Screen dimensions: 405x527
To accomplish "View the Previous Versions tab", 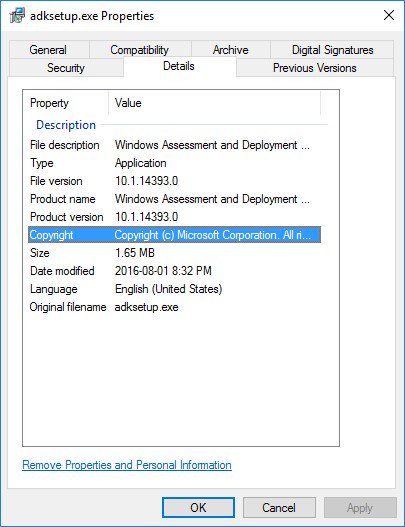I will [x=315, y=68].
